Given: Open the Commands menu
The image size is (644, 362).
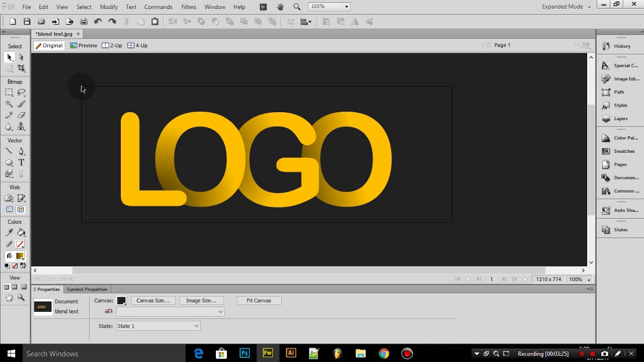Looking at the screenshot, I should tap(158, 7).
